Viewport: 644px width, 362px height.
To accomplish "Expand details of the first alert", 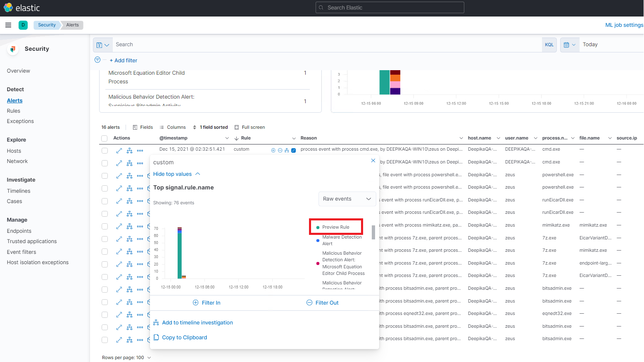I will pos(119,150).
